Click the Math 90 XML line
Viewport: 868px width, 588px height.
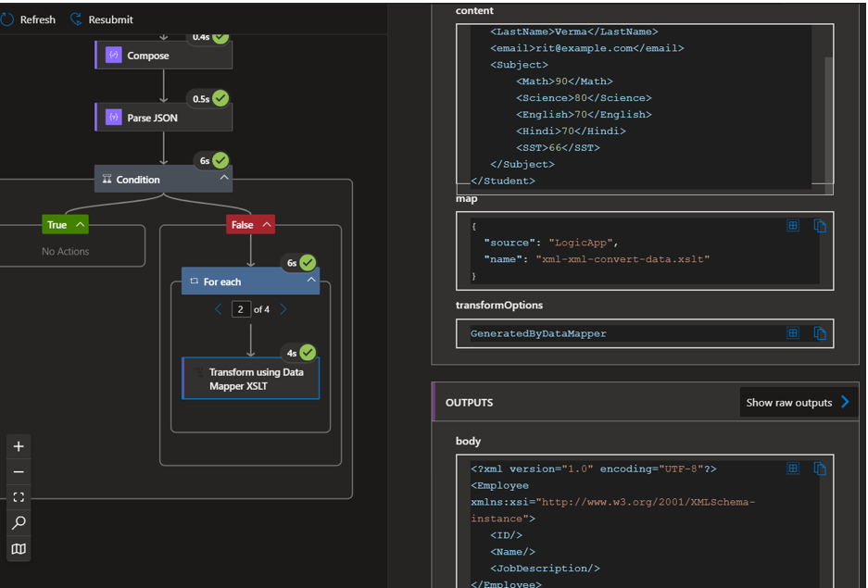[x=564, y=81]
